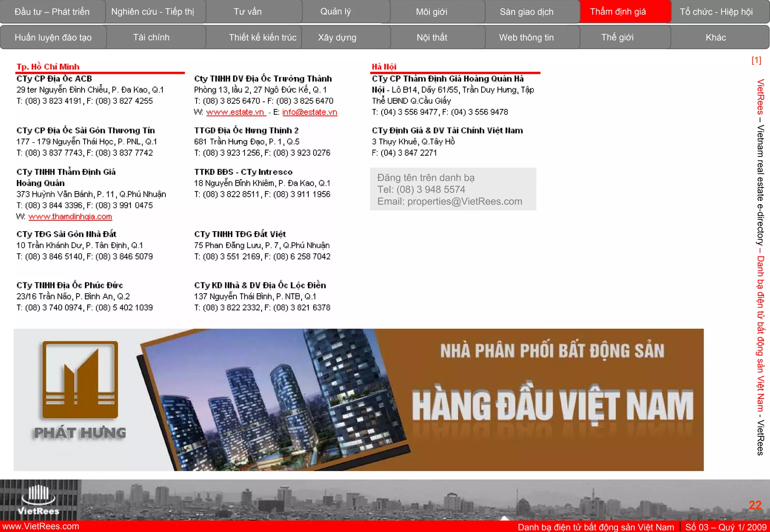Click footer text Danh bạ điện tử bất động sản Việt Nam
This screenshot has width=770, height=532.
pyautogui.click(x=596, y=527)
